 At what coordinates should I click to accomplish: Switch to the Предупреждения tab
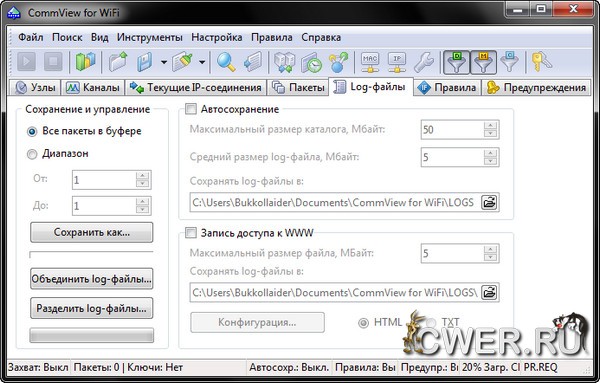tap(536, 88)
